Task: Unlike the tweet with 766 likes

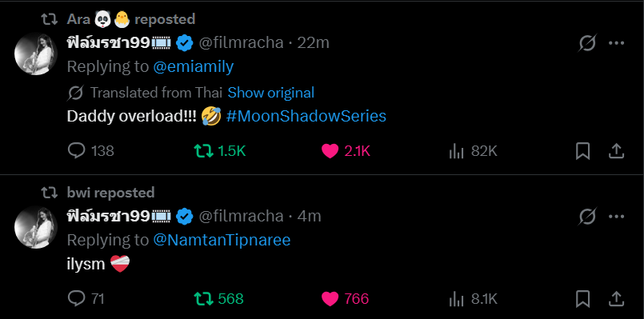Action: point(330,298)
